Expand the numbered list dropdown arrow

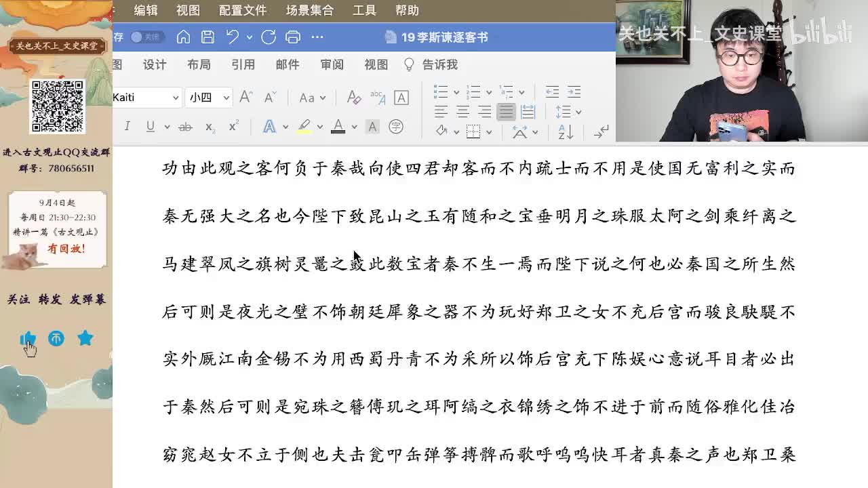click(x=489, y=92)
